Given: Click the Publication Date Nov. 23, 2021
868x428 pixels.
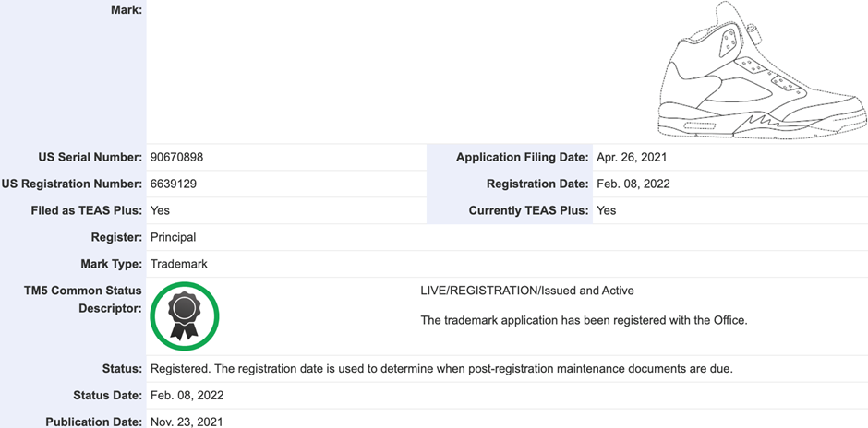Looking at the screenshot, I should [187, 422].
